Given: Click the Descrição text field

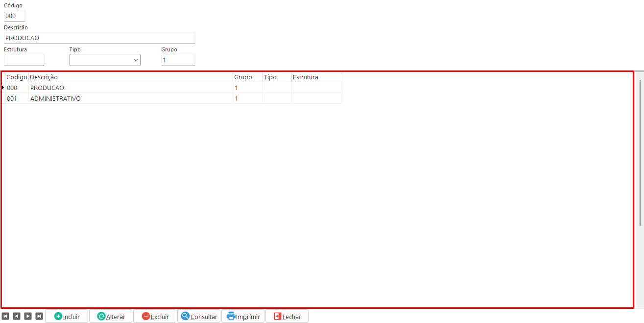Looking at the screenshot, I should click(x=99, y=38).
